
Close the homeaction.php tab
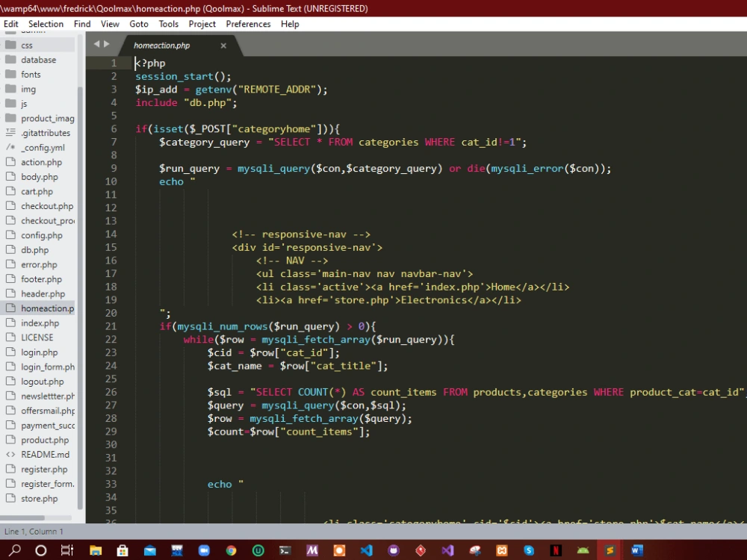click(x=223, y=46)
